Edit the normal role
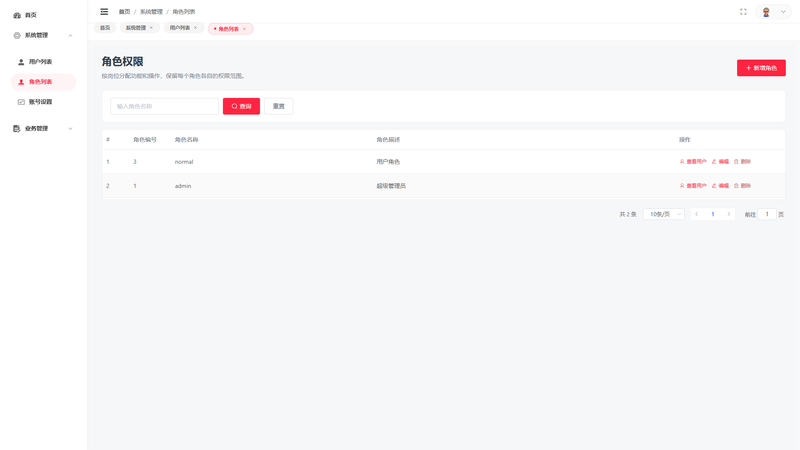Screen dimensions: 800x450 tap(720, 162)
